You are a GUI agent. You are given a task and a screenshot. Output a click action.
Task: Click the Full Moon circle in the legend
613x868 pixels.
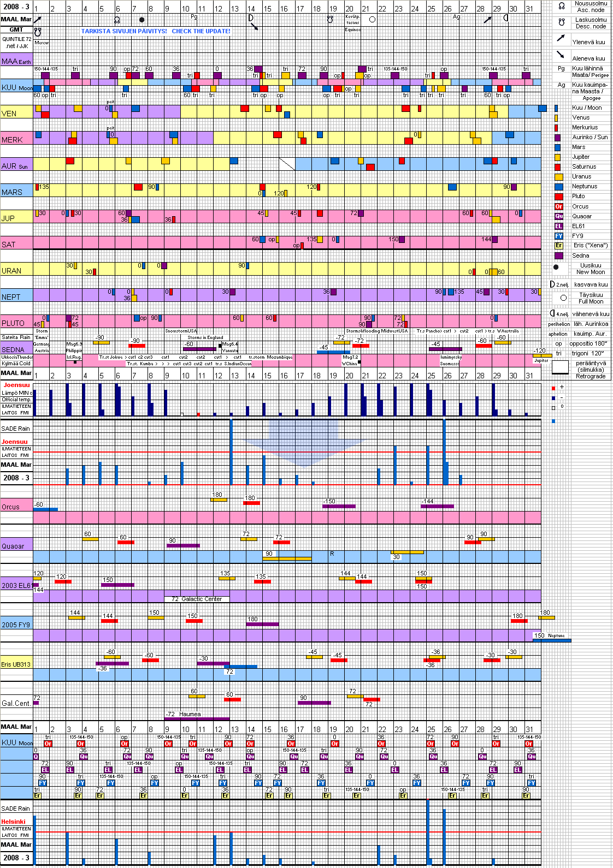point(563,298)
